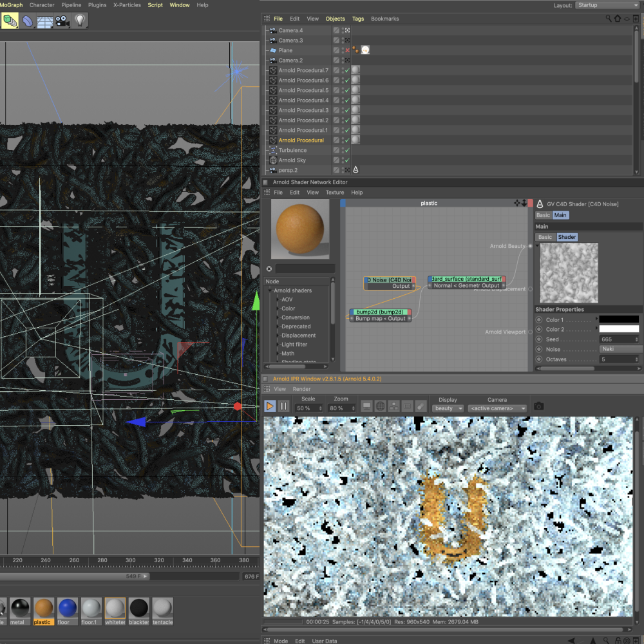Click the camera object toolbar icon

(x=62, y=21)
